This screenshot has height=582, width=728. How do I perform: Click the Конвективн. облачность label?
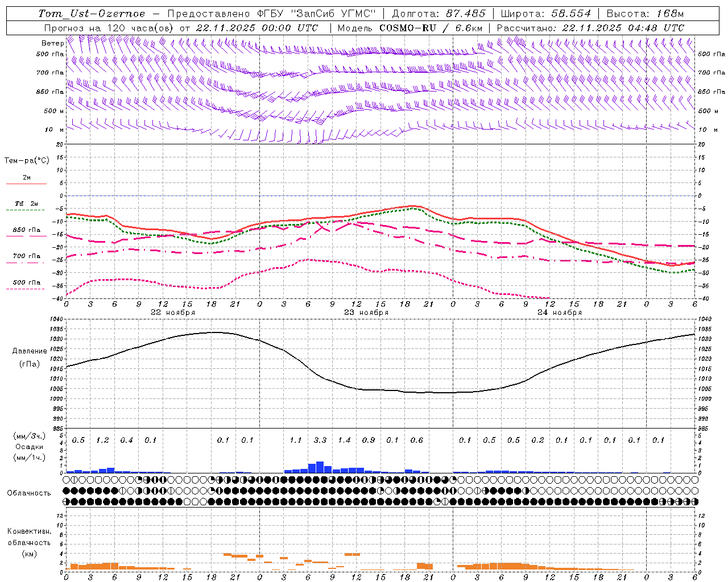point(29,537)
